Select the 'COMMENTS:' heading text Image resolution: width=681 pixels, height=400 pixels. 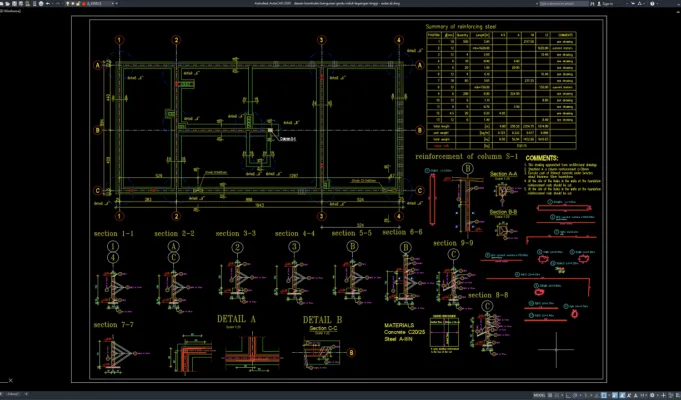coord(542,159)
